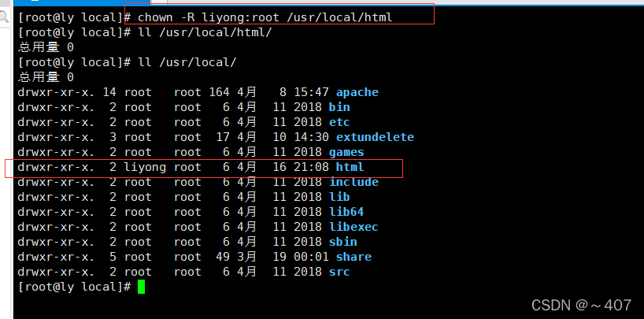
Task: Select the libexec directory name
Action: coord(353,227)
